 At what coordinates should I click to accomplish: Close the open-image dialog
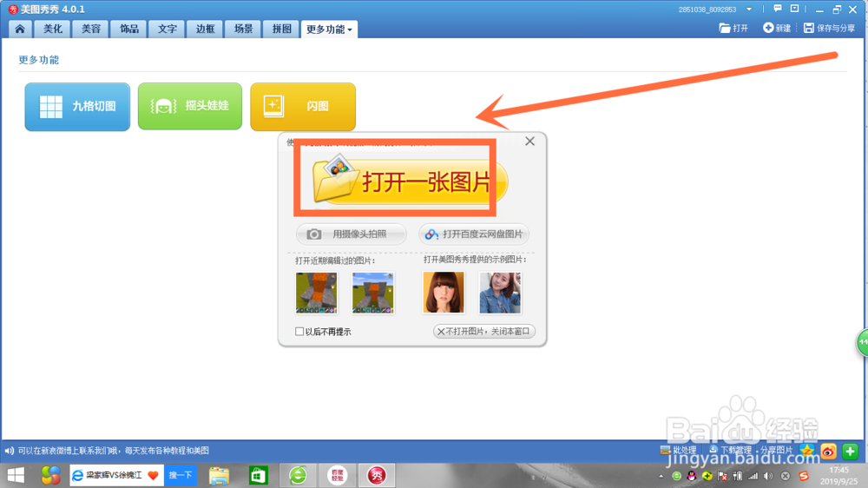(529, 142)
